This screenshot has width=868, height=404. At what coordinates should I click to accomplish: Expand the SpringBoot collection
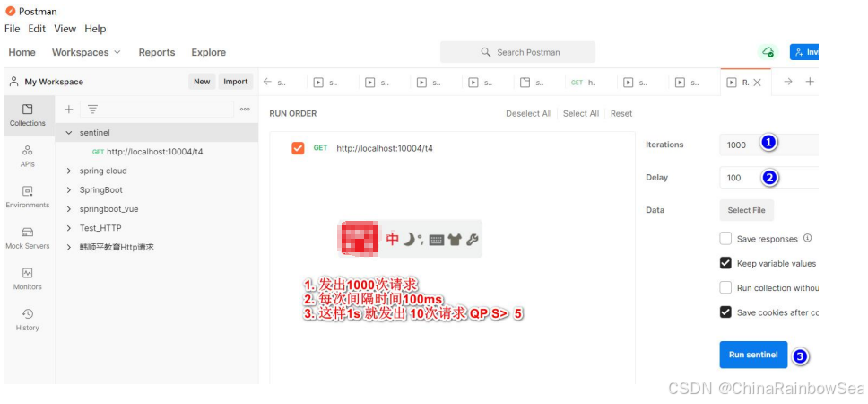69,190
